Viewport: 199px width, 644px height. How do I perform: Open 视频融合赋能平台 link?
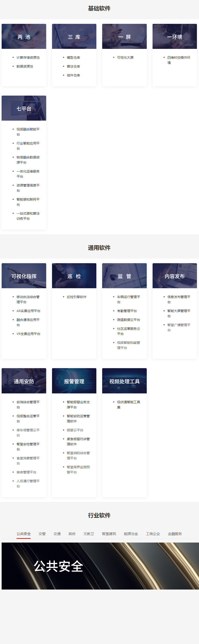tap(28, 132)
